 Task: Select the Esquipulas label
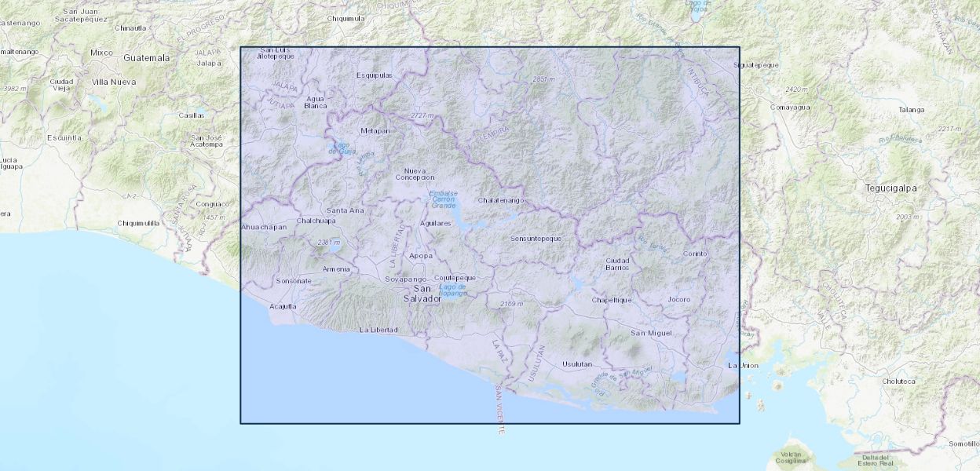tap(374, 75)
